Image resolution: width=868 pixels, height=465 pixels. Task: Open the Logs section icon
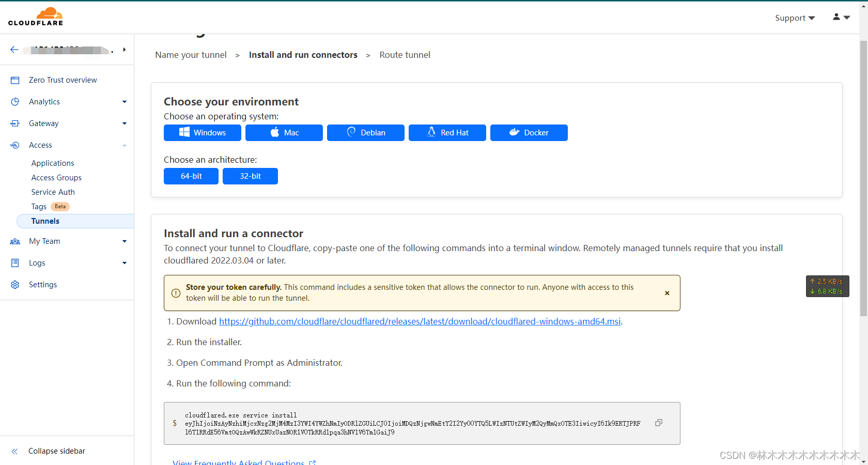(16, 262)
